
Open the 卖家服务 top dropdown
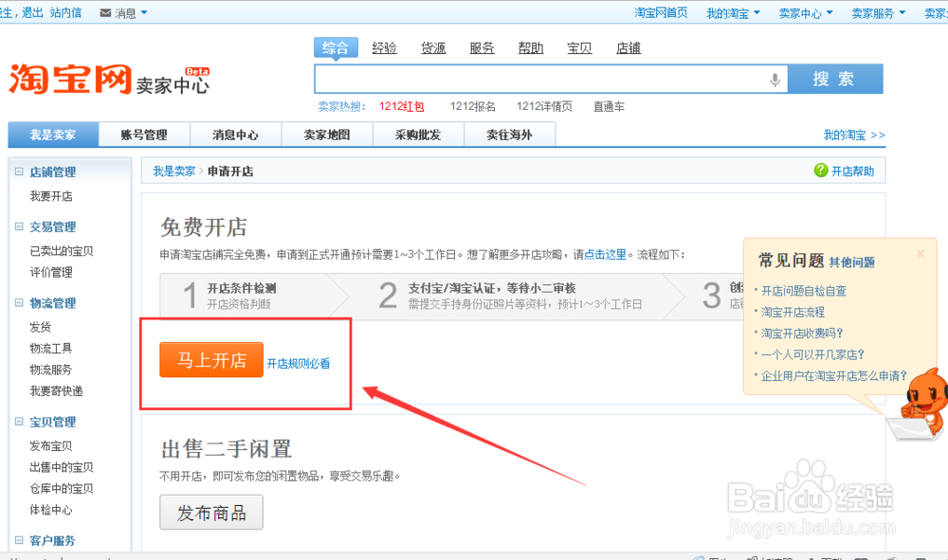pyautogui.click(x=878, y=12)
